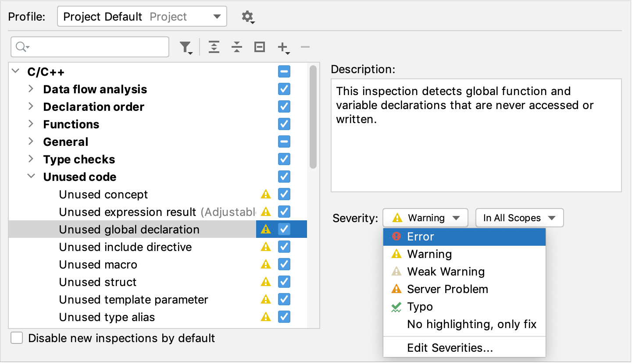
Task: Expand the Data flow analysis node
Action: click(x=31, y=88)
